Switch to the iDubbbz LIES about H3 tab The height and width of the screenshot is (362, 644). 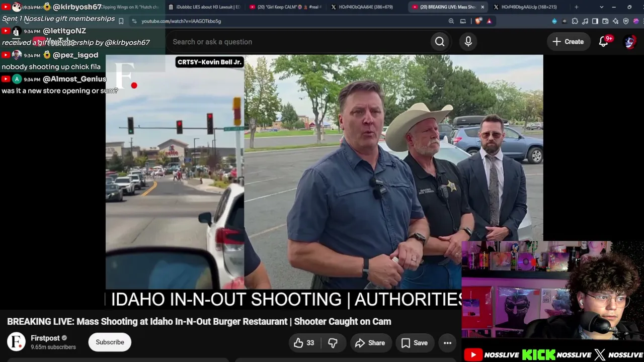tap(204, 7)
